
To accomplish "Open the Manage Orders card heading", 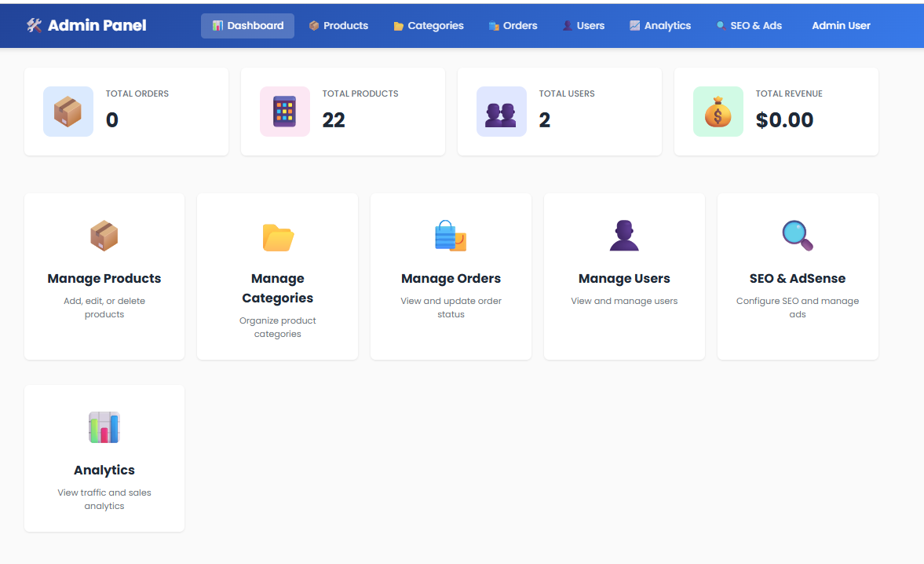I will click(451, 278).
